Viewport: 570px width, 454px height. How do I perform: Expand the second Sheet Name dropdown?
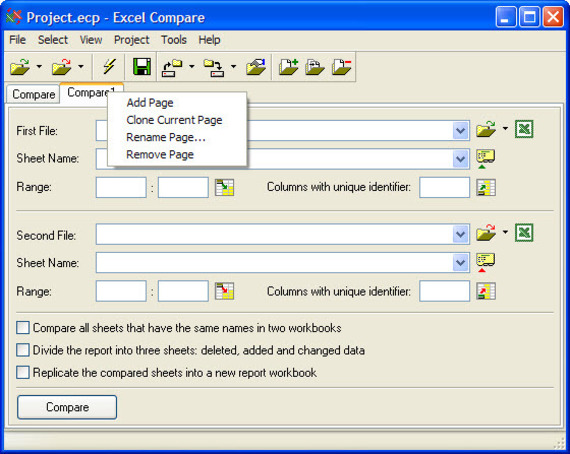(x=461, y=262)
